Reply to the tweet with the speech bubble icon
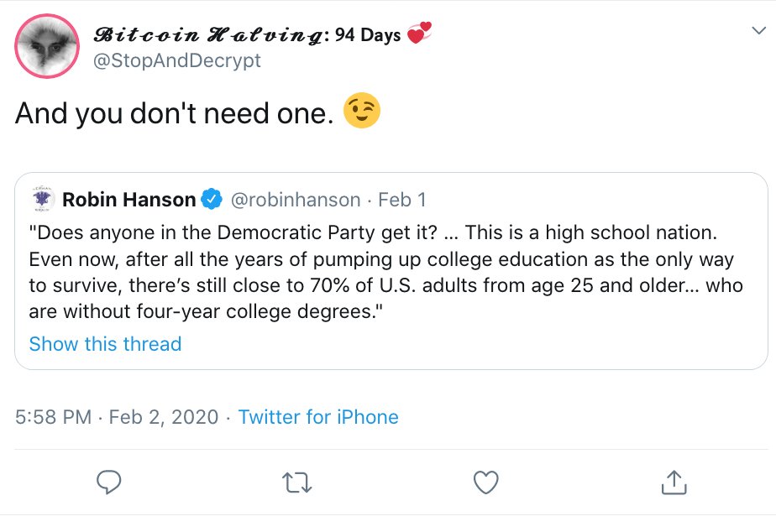Image resolution: width=776 pixels, height=532 pixels. click(x=109, y=482)
